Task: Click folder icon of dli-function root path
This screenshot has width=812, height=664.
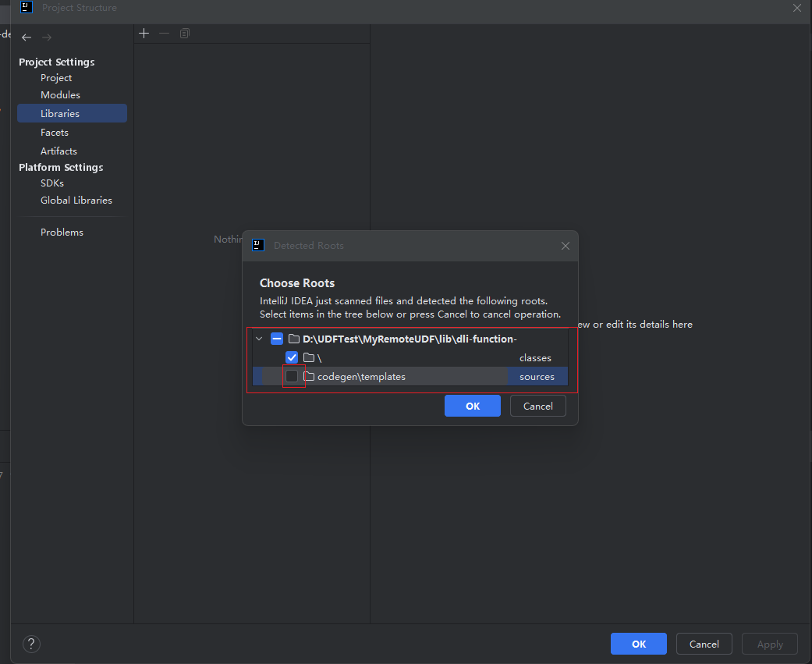Action: pyautogui.click(x=294, y=339)
